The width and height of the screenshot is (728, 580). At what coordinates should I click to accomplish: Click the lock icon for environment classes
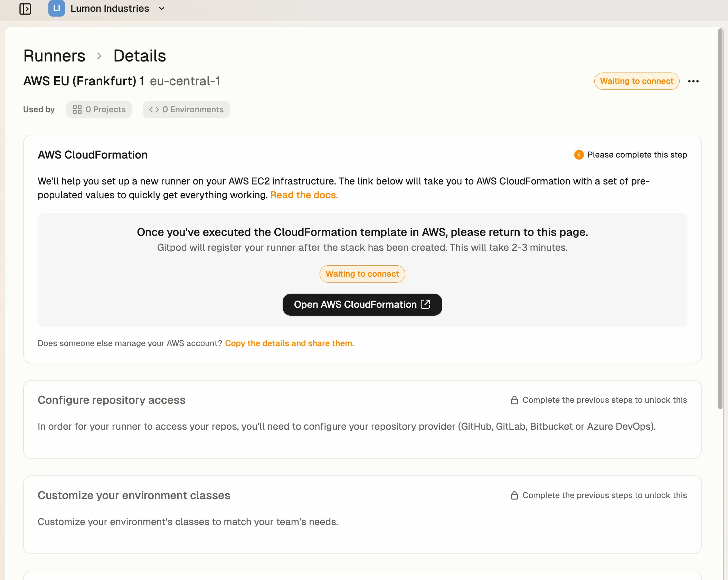[x=514, y=495]
